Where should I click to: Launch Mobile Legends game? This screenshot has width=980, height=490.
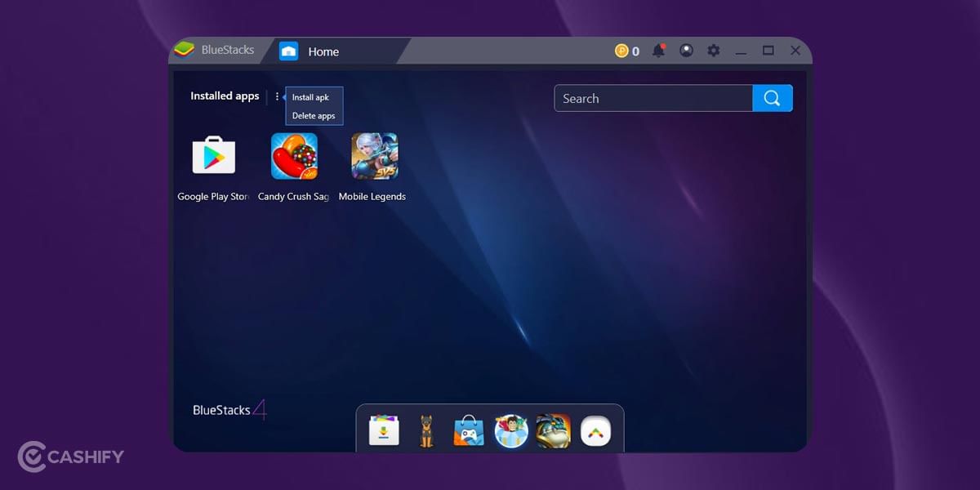tap(374, 156)
